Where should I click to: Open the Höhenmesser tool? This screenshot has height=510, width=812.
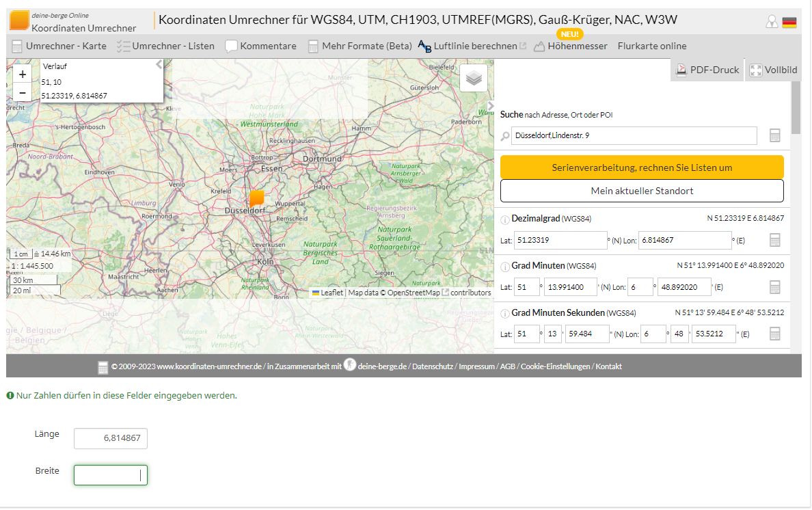point(570,46)
